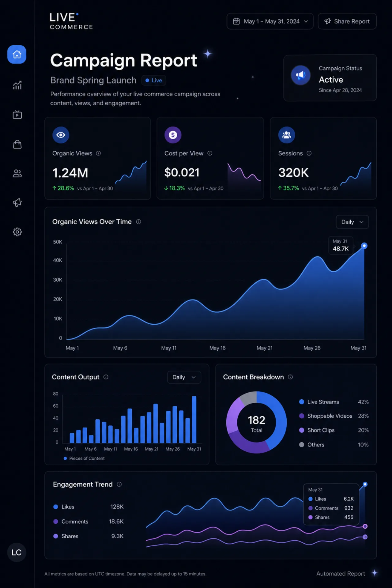The image size is (392, 588).
Task: Click the share icon inside Share Report button
Action: pos(327,21)
